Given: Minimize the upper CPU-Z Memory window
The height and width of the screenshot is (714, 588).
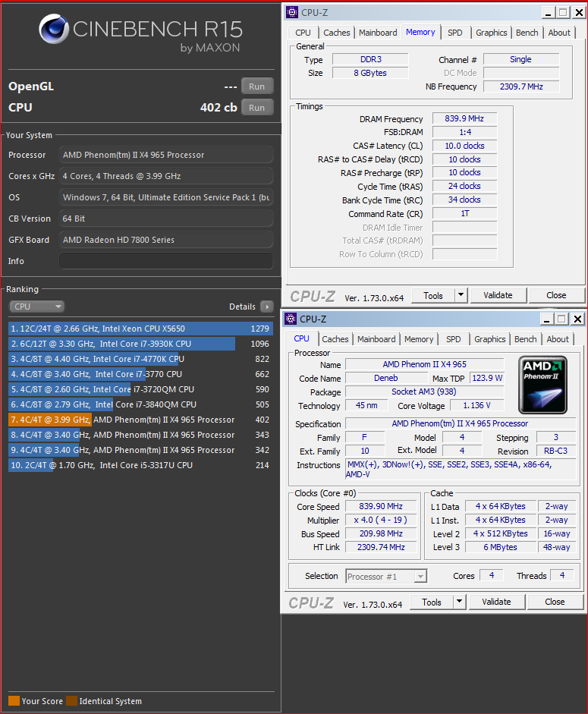Looking at the screenshot, I should point(548,13).
